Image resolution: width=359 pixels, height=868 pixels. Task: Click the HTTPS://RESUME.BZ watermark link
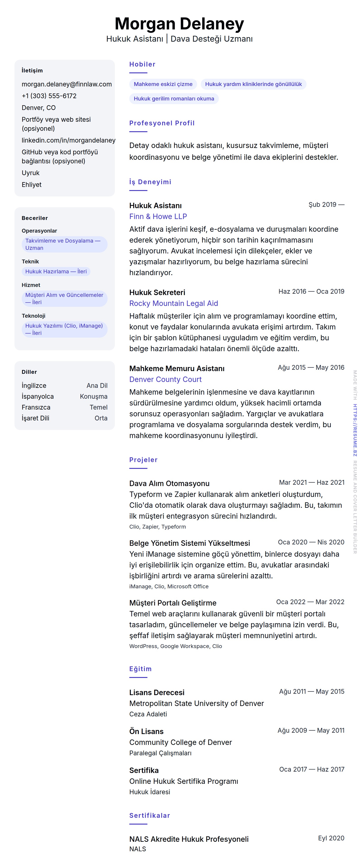pos(355,430)
